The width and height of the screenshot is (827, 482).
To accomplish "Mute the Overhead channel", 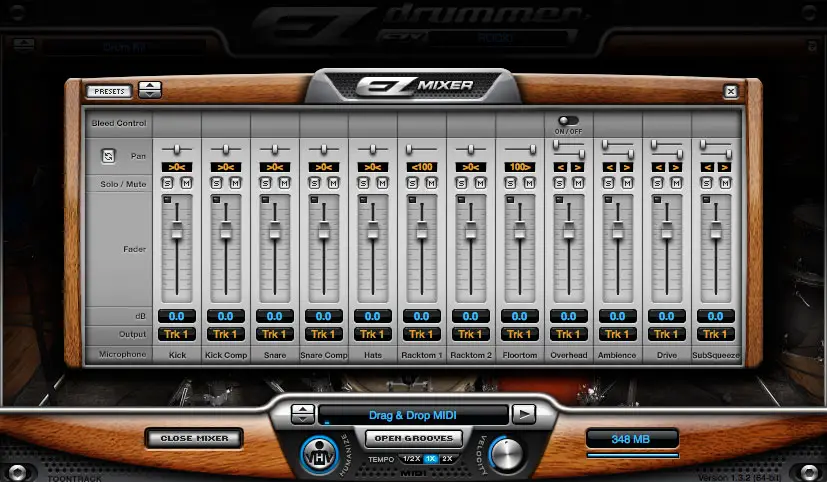I will click(x=578, y=183).
